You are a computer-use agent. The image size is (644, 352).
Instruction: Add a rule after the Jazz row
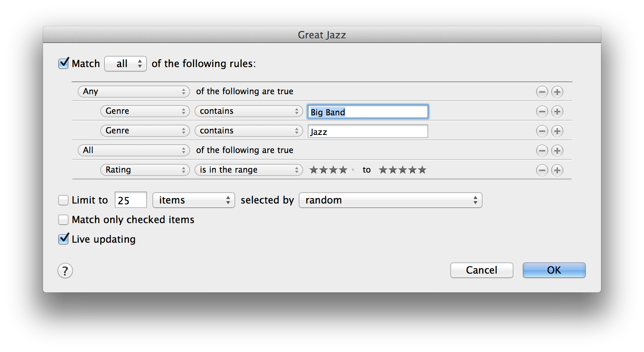[x=557, y=131]
